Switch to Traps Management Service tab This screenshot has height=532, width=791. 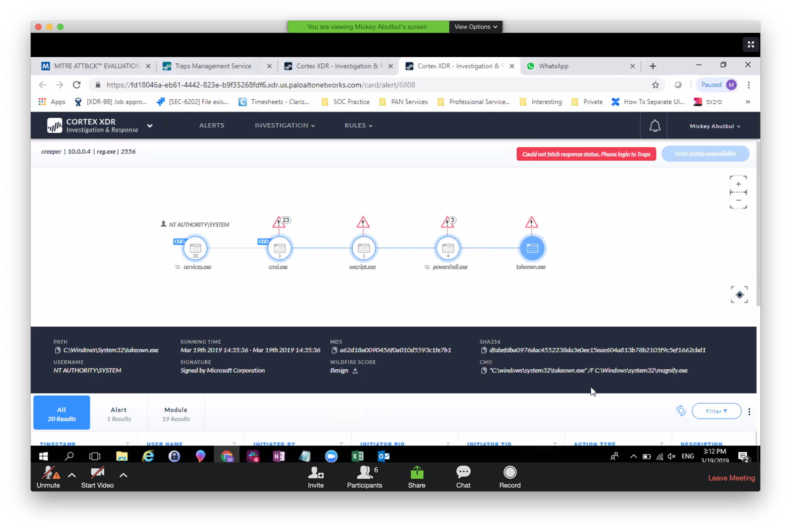pos(213,66)
